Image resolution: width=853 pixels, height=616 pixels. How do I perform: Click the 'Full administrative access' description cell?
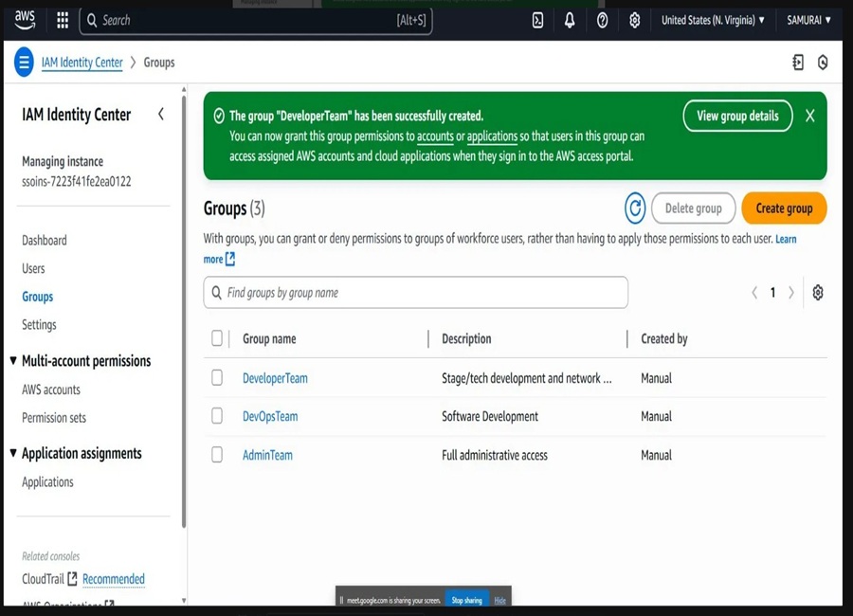(x=495, y=455)
